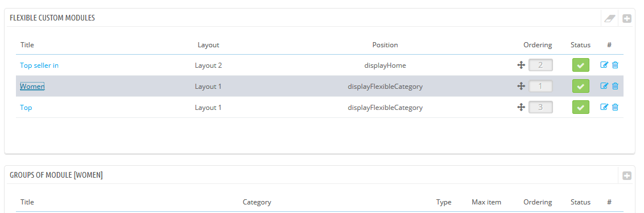Click the move handle of Top row
This screenshot has height=213, width=644.
click(521, 107)
